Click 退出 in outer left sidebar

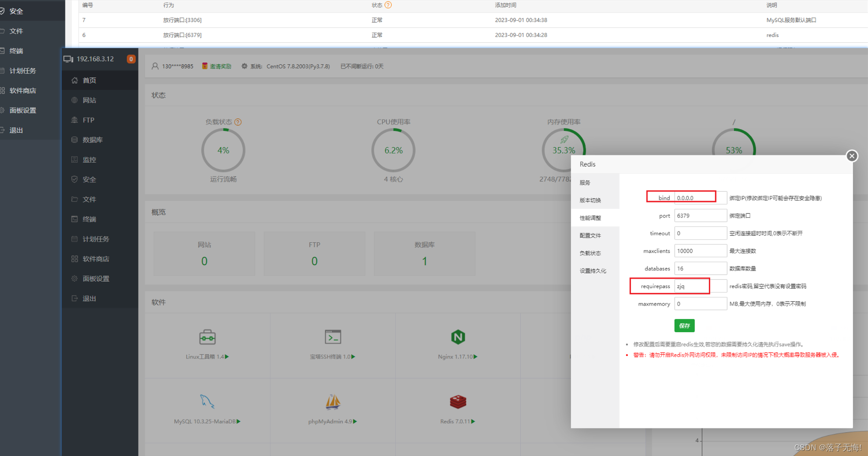[31, 130]
